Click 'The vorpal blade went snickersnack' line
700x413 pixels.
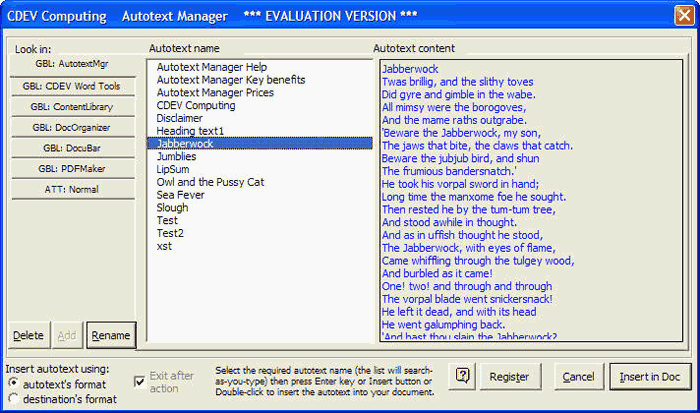tap(467, 299)
